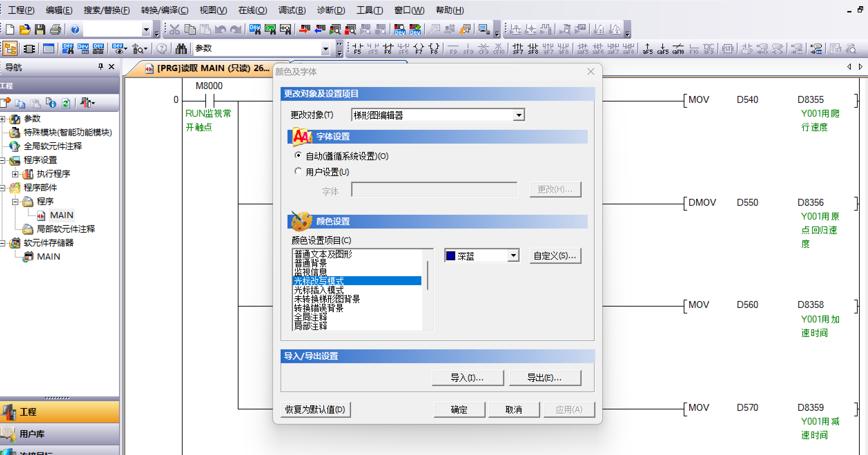Click the F7 coil ladder icon

coord(419,49)
